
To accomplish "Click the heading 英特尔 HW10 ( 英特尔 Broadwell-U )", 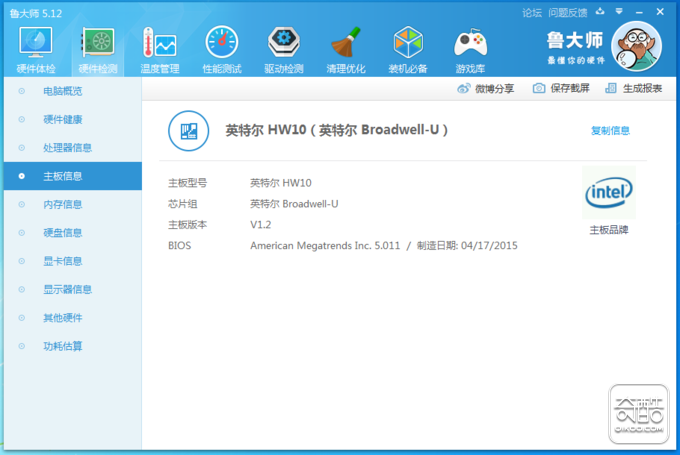I will click(x=337, y=130).
